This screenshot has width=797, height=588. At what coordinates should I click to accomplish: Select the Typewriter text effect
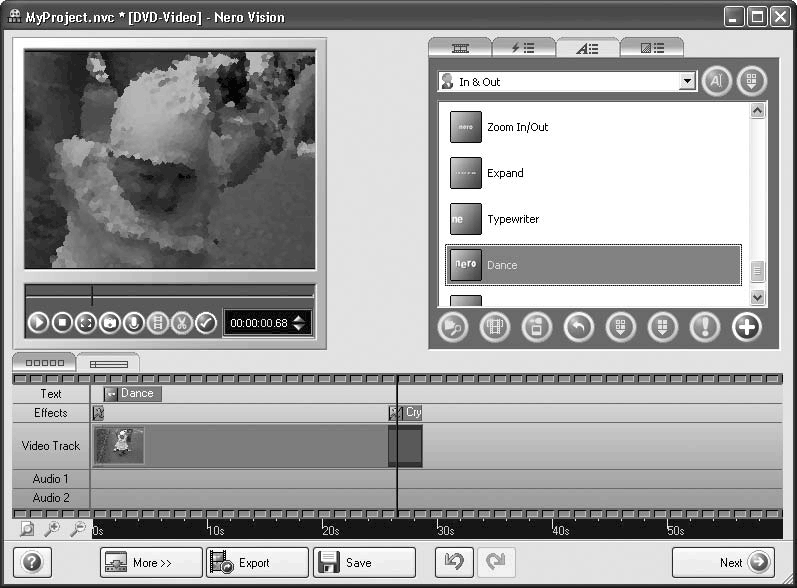click(594, 219)
